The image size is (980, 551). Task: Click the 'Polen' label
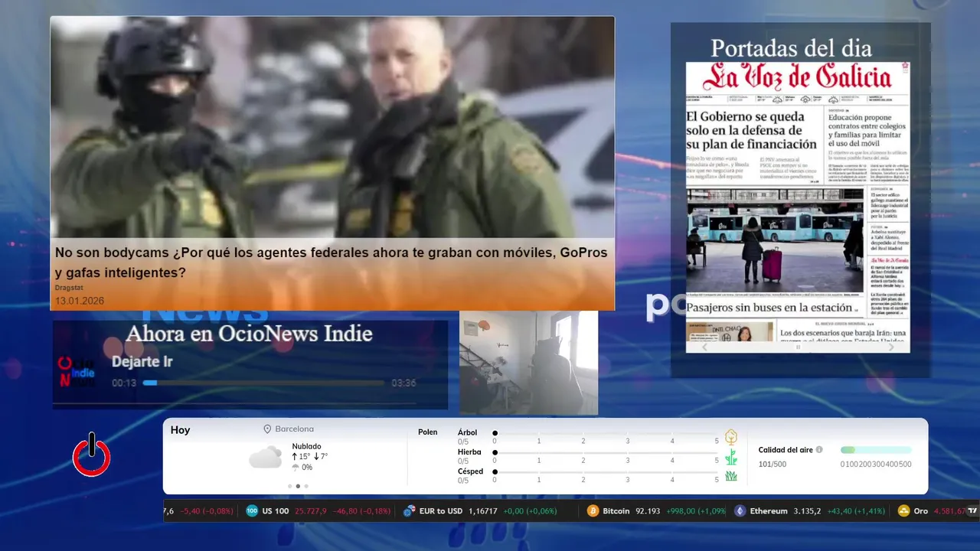428,432
